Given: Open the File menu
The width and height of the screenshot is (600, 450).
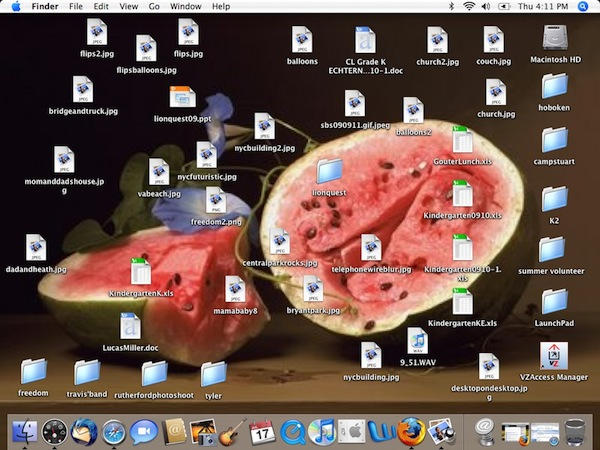Looking at the screenshot, I should pyautogui.click(x=76, y=7).
